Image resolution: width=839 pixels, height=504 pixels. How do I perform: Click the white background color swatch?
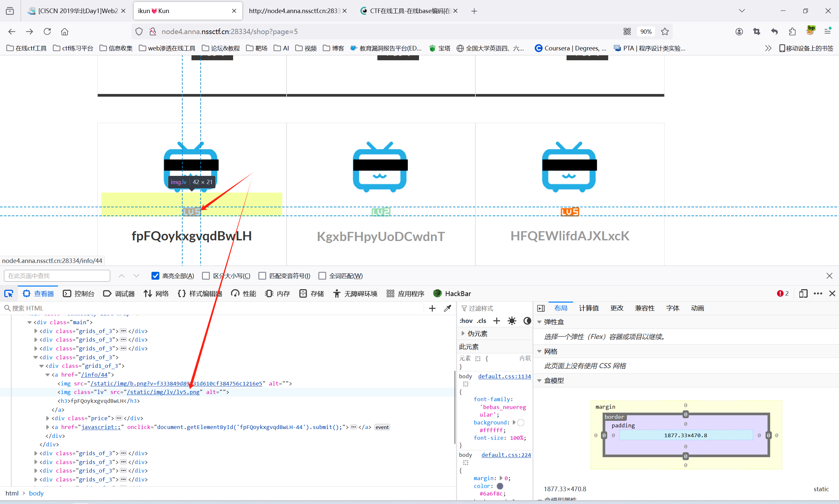(x=521, y=422)
